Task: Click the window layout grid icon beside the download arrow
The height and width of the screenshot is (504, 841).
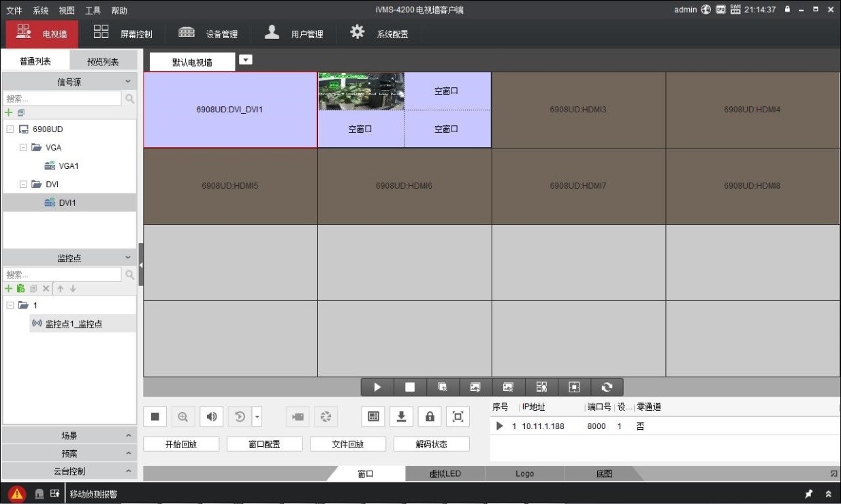Action: pos(373,417)
